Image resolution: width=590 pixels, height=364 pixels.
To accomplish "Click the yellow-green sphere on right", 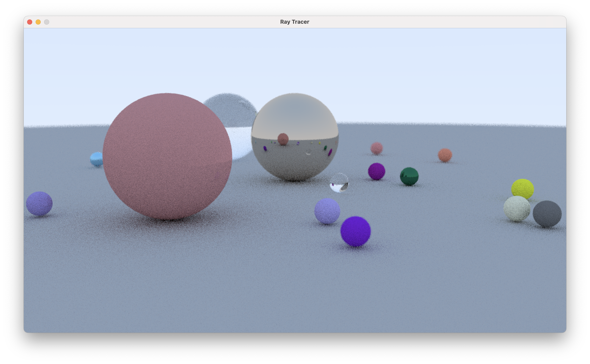I will coord(523,188).
